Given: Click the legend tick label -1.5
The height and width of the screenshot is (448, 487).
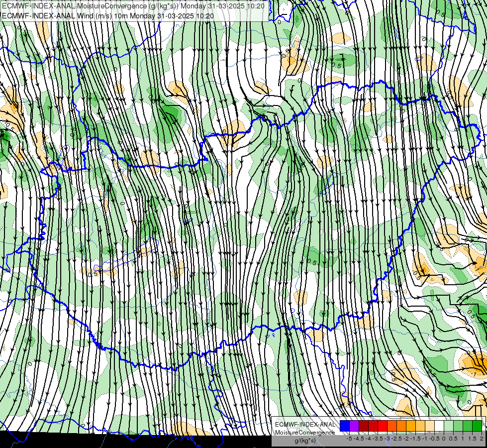Looking at the screenshot, I should coord(415,439).
